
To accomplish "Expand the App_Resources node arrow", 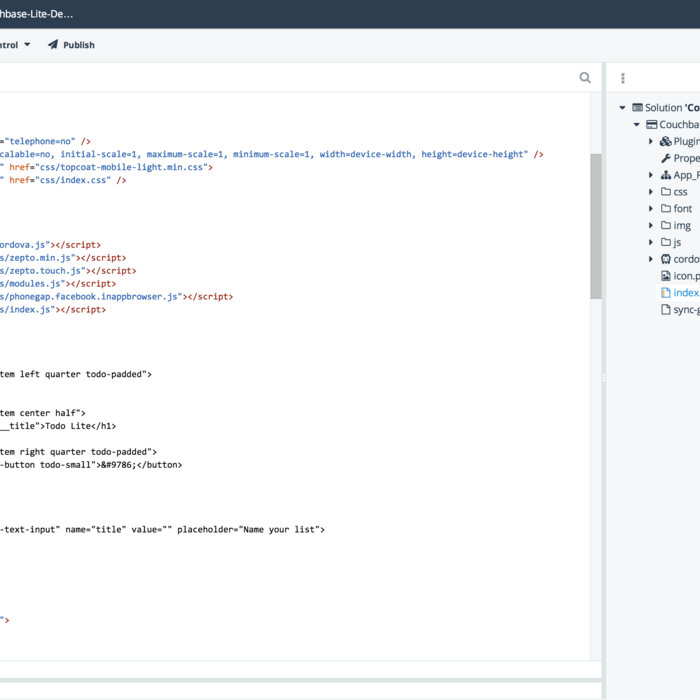I will (651, 175).
